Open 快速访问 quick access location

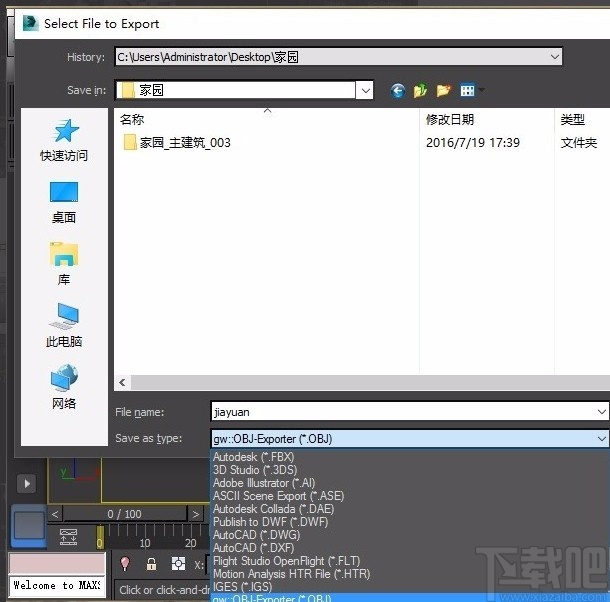64,140
